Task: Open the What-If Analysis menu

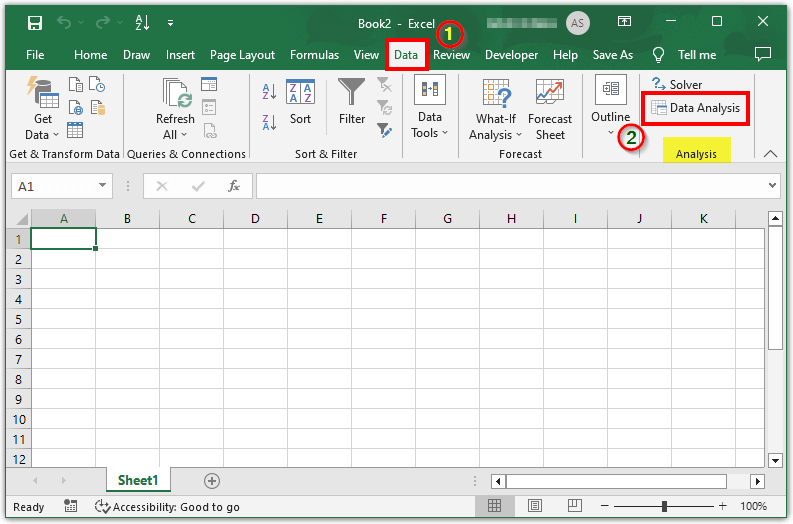Action: (x=496, y=110)
